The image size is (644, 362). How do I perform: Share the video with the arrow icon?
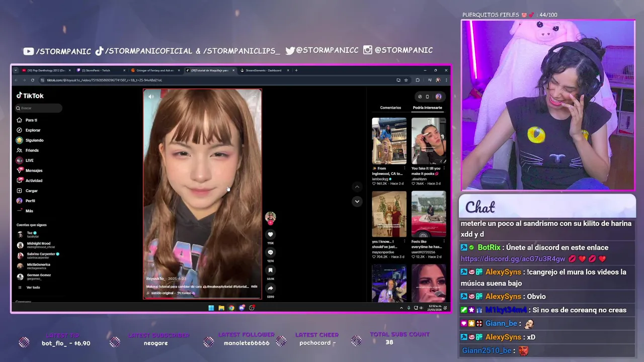pos(271,288)
